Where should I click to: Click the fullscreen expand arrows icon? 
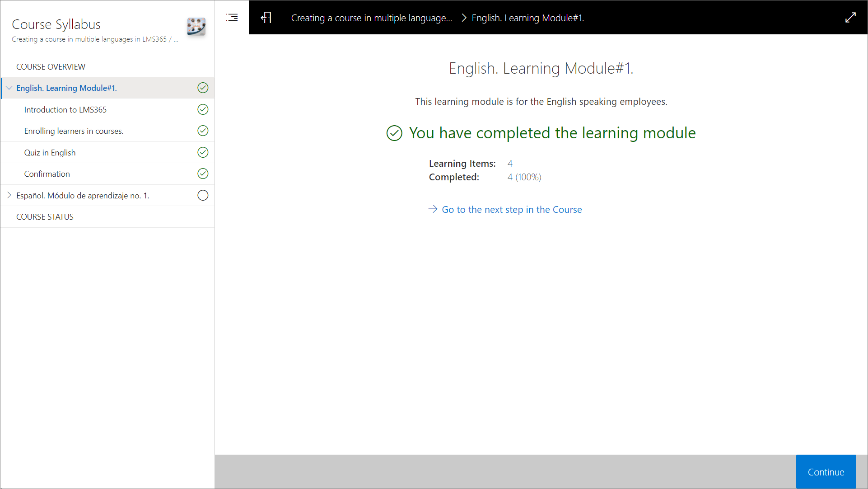[850, 18]
